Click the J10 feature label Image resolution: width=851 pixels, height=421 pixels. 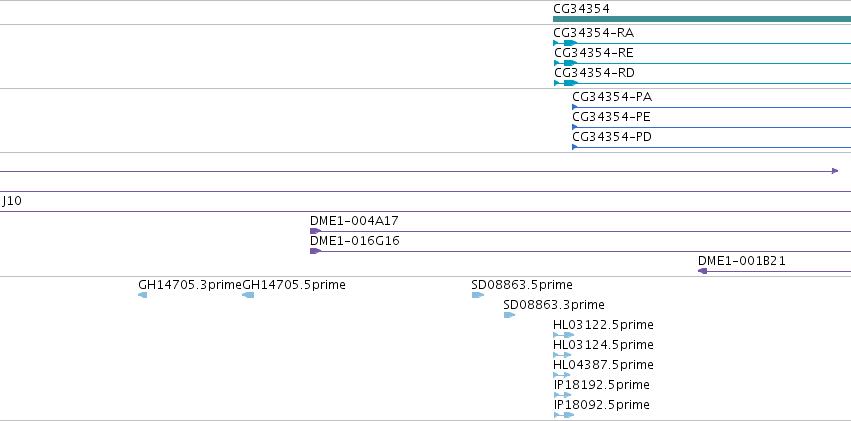(11, 201)
